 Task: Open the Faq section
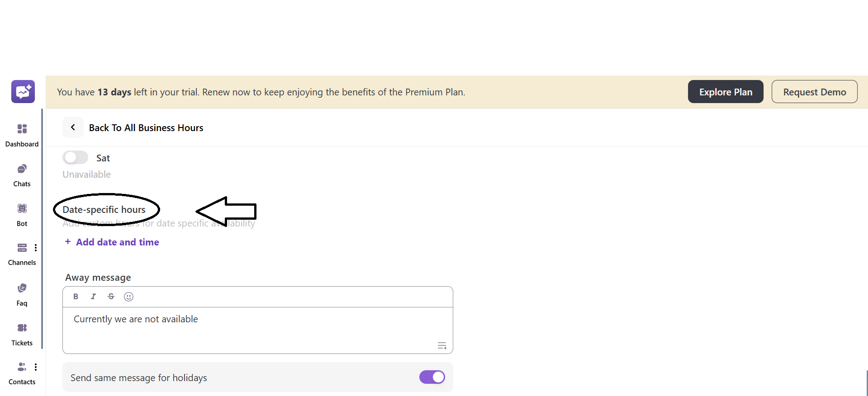click(22, 294)
